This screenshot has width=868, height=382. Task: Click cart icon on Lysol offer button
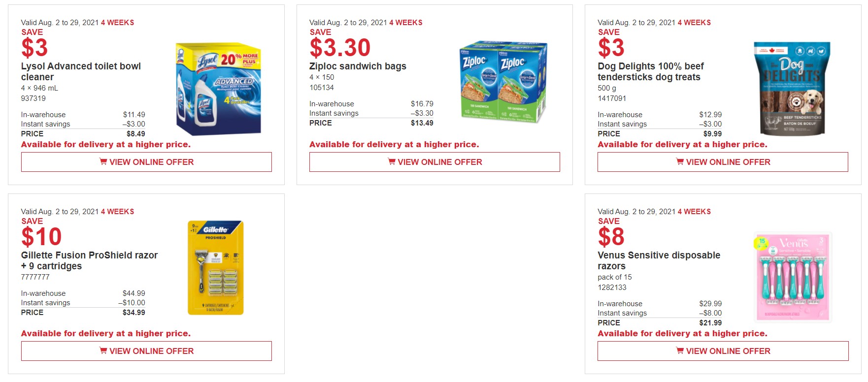click(103, 161)
